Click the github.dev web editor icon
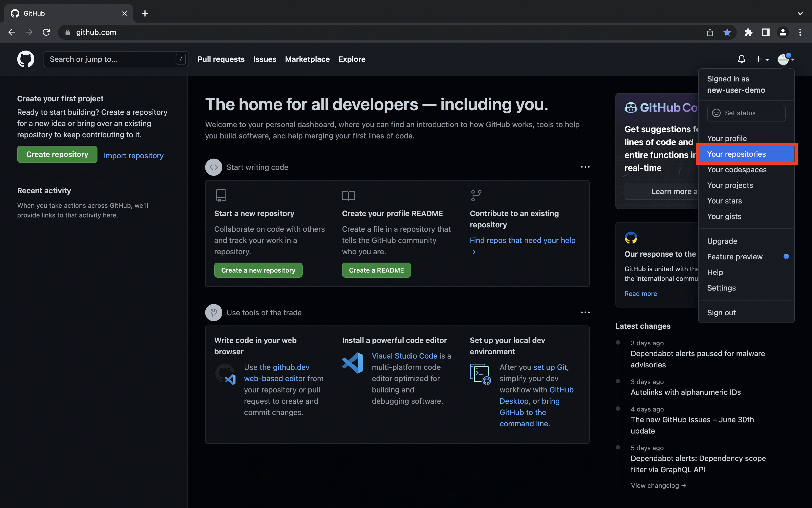812x508 pixels. click(225, 374)
